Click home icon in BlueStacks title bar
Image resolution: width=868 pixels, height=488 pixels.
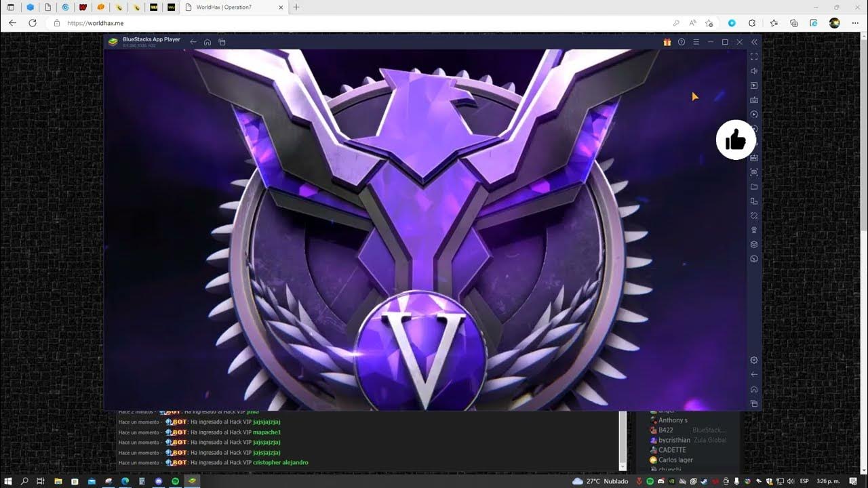pos(208,42)
